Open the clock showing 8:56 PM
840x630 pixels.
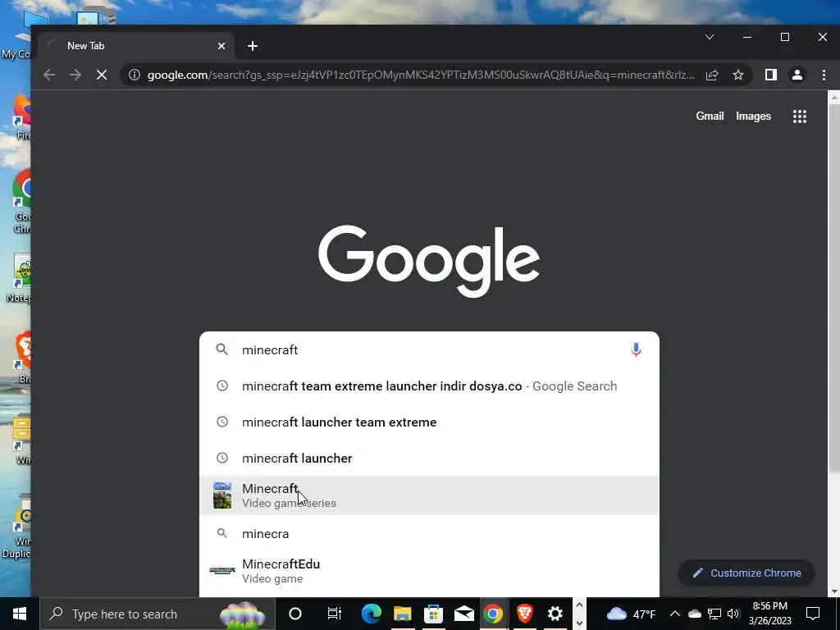[x=769, y=614]
